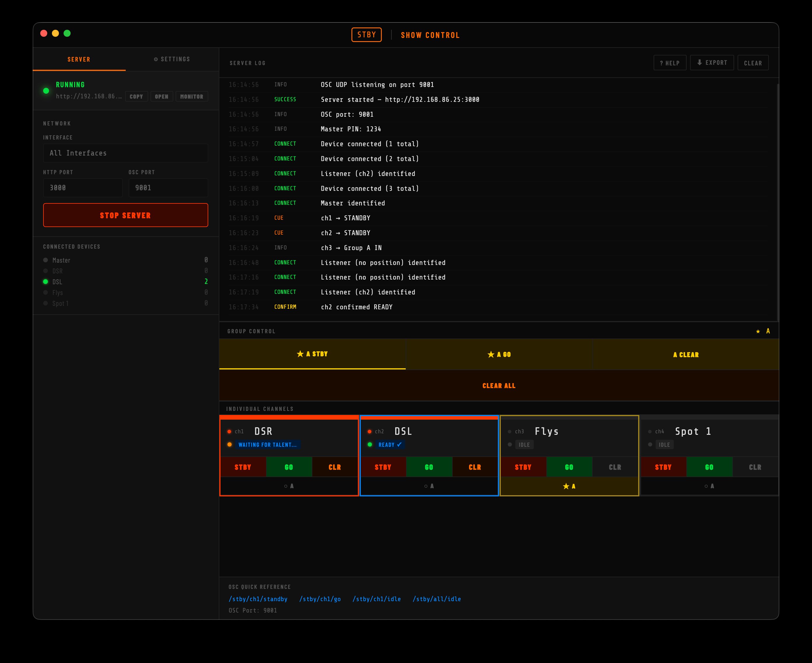This screenshot has height=663, width=812.
Task: Select the /stby/ch1/idle OSC reference
Action: [x=377, y=599]
